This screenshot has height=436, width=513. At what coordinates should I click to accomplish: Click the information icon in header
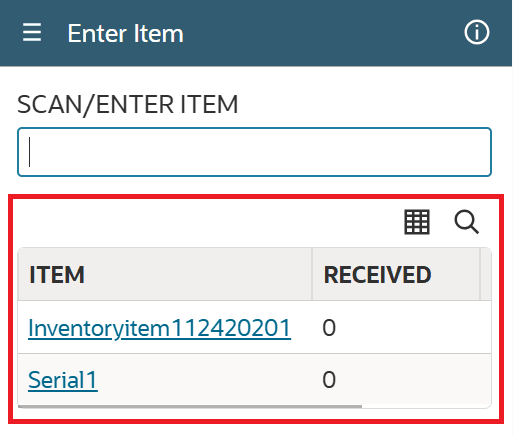tap(477, 33)
